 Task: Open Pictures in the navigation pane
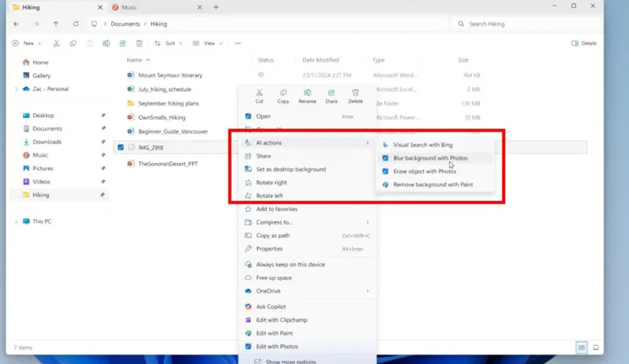(x=42, y=168)
